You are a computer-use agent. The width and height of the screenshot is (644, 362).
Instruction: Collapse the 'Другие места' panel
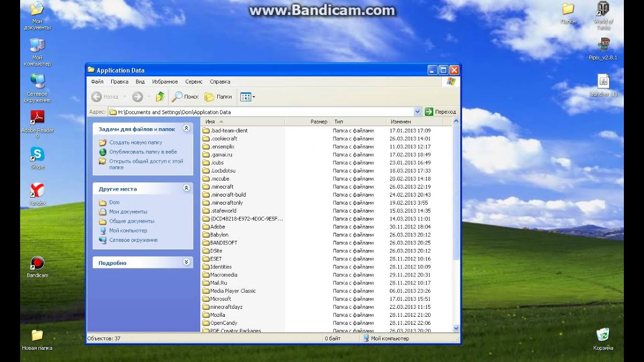(x=186, y=189)
